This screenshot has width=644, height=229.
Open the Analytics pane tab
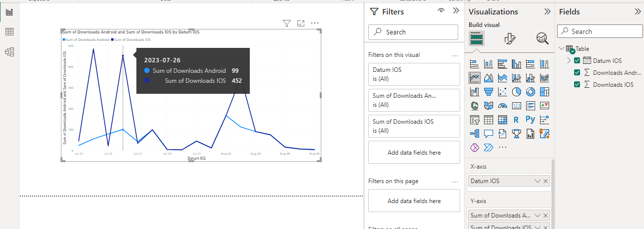[542, 38]
